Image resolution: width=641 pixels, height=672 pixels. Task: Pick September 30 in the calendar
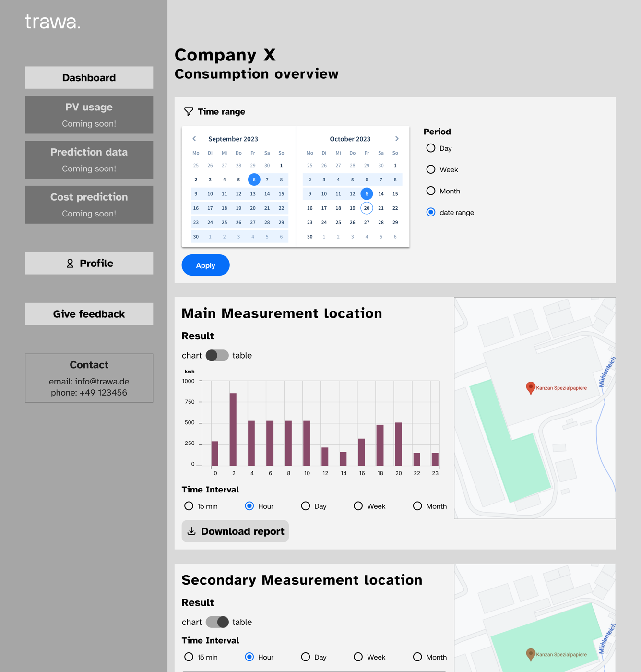tap(196, 237)
